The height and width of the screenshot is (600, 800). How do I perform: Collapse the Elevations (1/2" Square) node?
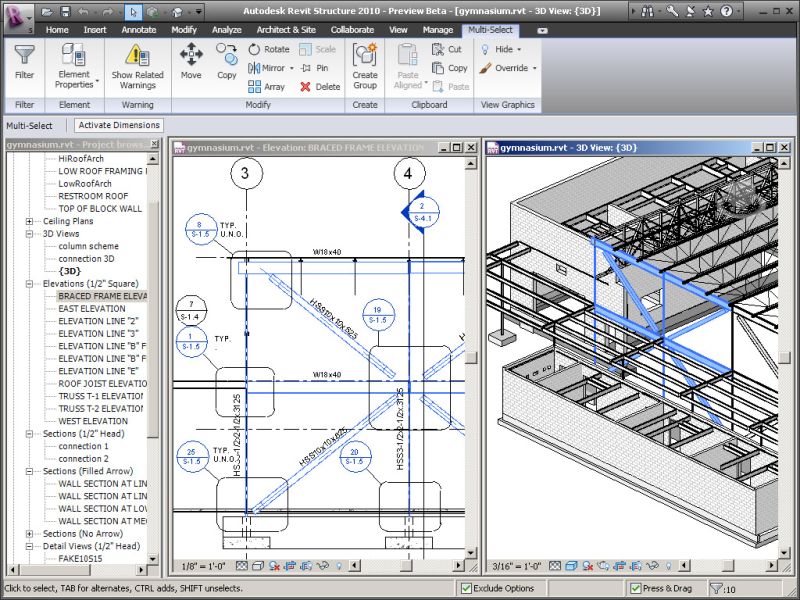30,284
